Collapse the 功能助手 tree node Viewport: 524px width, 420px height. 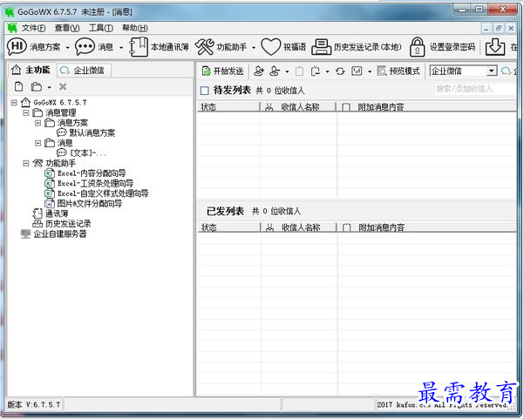tap(26, 163)
